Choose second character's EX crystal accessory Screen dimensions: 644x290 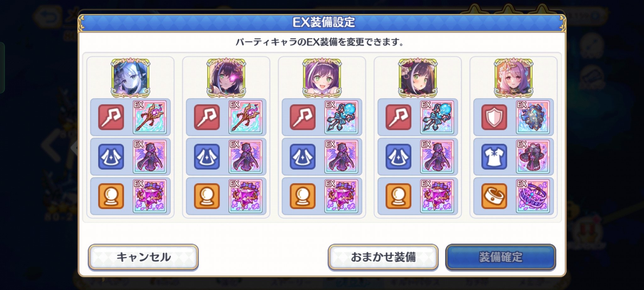pos(246,196)
